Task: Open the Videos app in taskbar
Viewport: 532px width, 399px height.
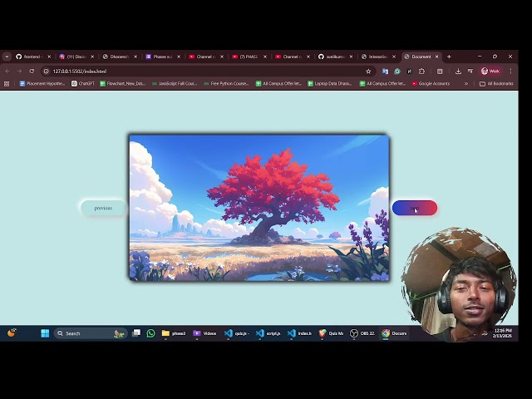Action: [204, 333]
